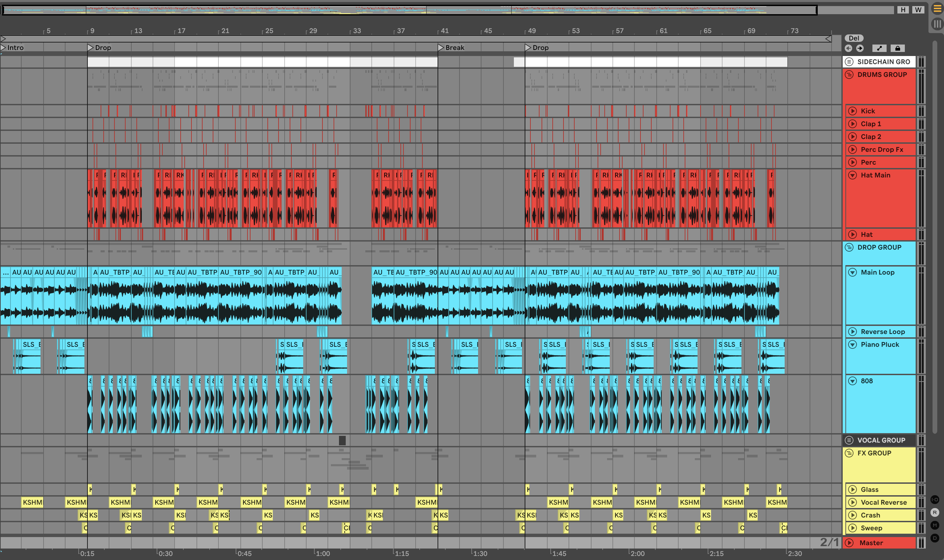The image size is (944, 560).
Task: Toggle the Mixer (M) section button
Action: (x=935, y=525)
